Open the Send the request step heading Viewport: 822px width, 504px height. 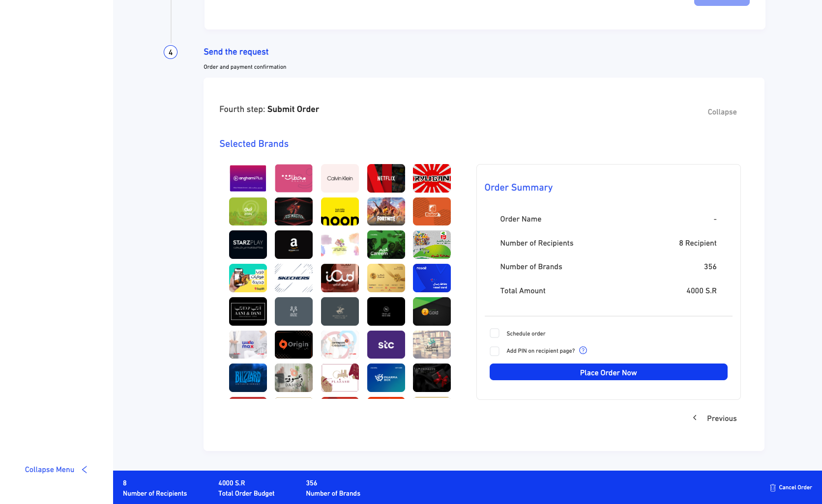pyautogui.click(x=236, y=52)
